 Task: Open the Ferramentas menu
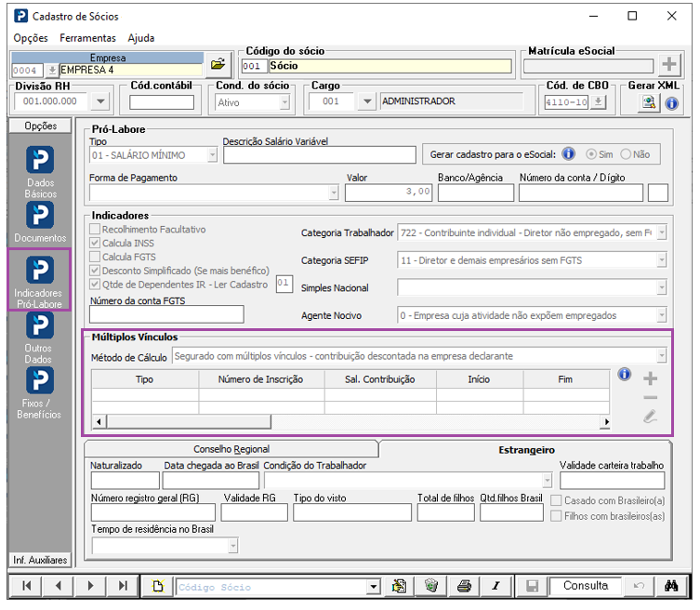(87, 38)
